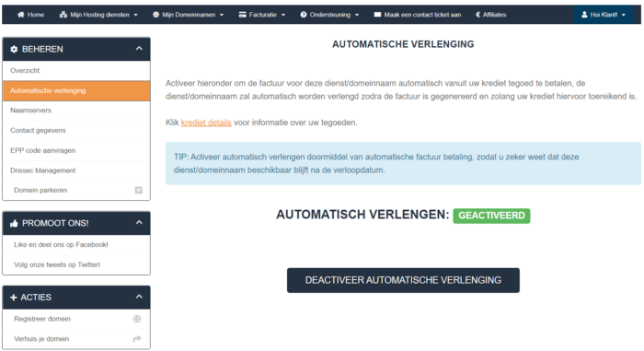
Task: Click Volg onze tweets op Twitter!
Action: pos(76,264)
